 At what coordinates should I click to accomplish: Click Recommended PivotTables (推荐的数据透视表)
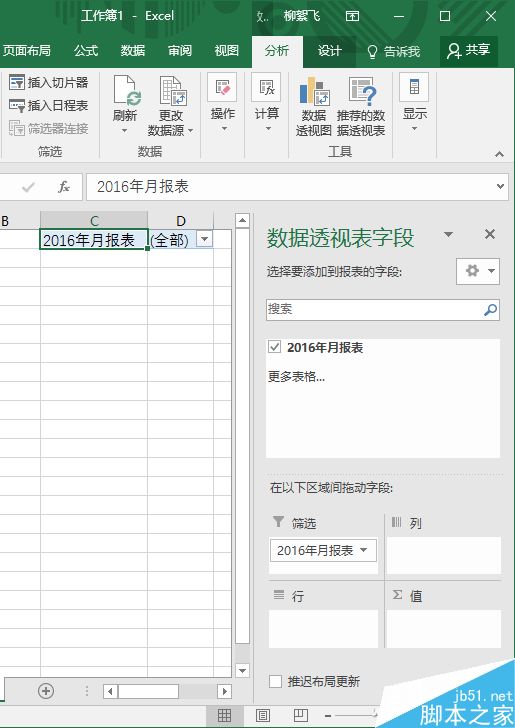(361, 106)
